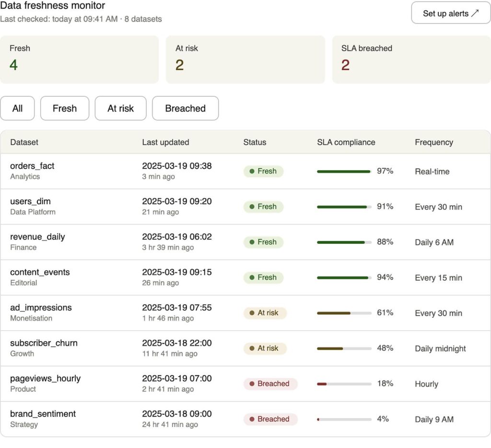Sort by the Dataset column header
Screen dimensions: 491x448
click(x=24, y=142)
